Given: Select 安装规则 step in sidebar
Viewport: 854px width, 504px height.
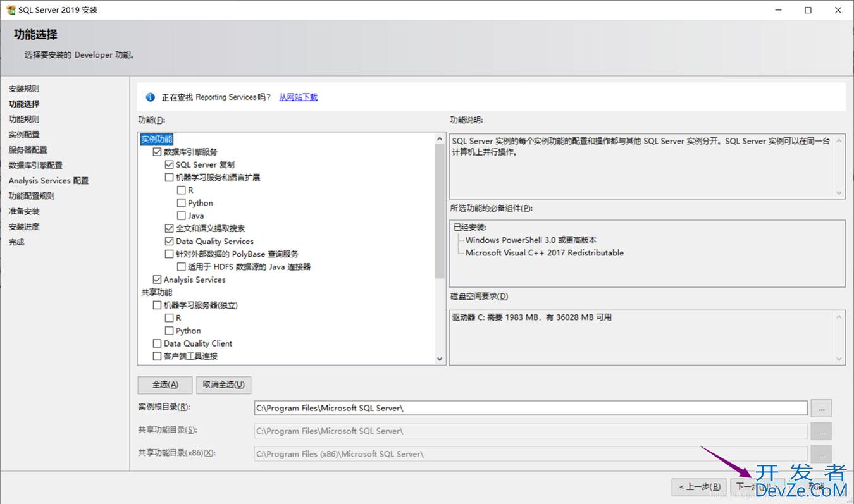Looking at the screenshot, I should [24, 89].
